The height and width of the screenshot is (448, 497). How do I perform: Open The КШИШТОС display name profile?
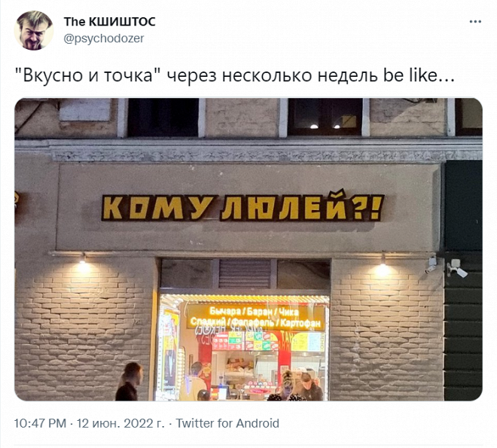(x=110, y=22)
